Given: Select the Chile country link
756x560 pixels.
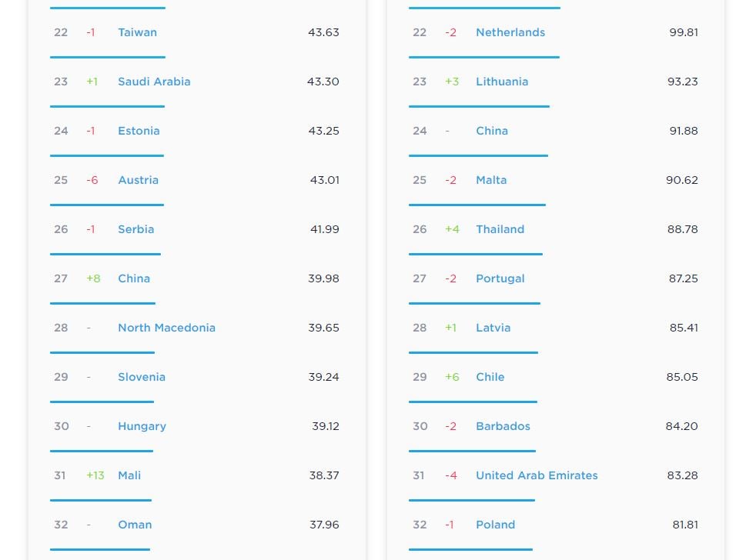Looking at the screenshot, I should point(490,377).
